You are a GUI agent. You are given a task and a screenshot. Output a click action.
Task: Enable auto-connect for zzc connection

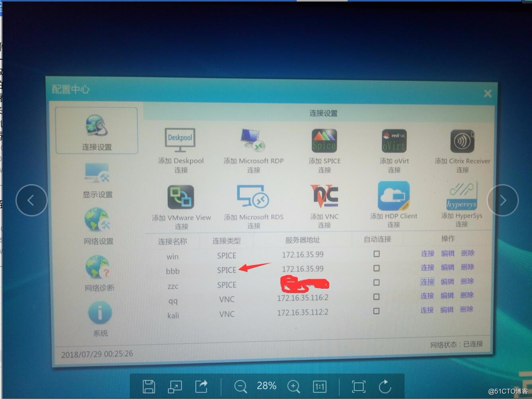(376, 282)
